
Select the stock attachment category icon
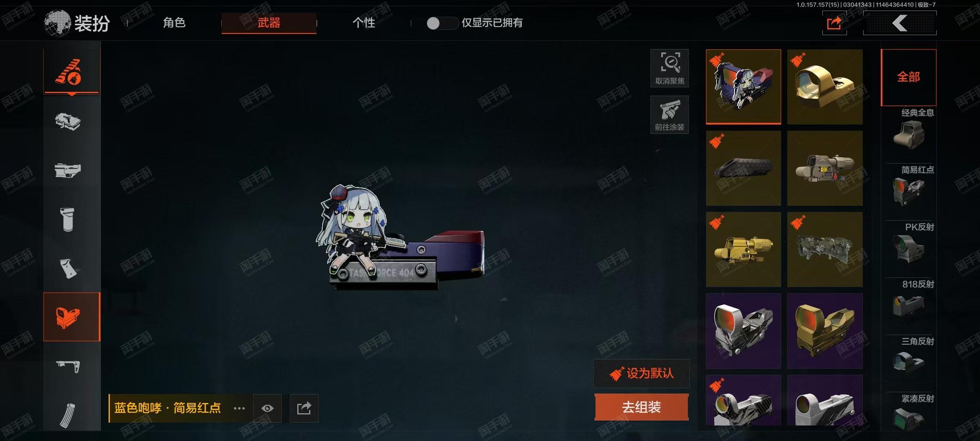click(x=68, y=366)
